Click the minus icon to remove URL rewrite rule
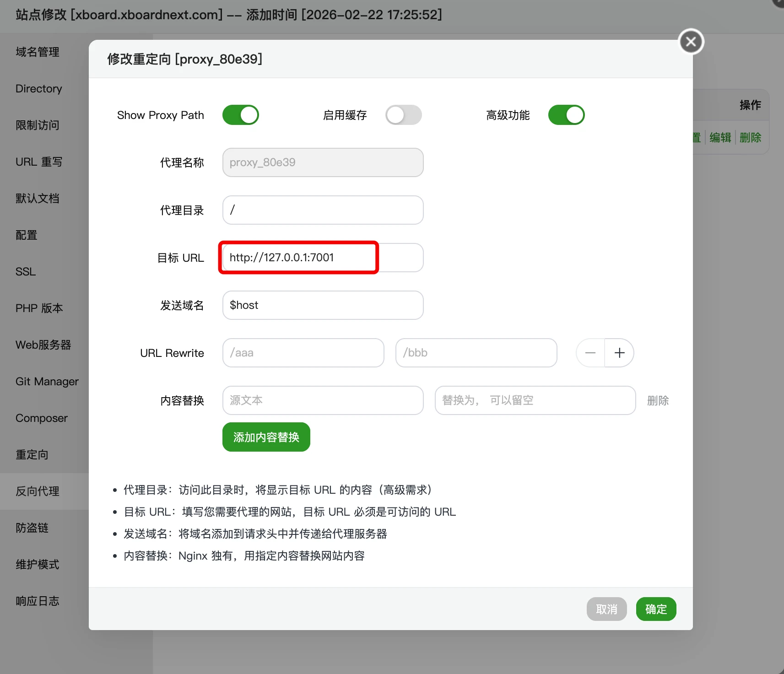This screenshot has width=784, height=674. click(590, 353)
